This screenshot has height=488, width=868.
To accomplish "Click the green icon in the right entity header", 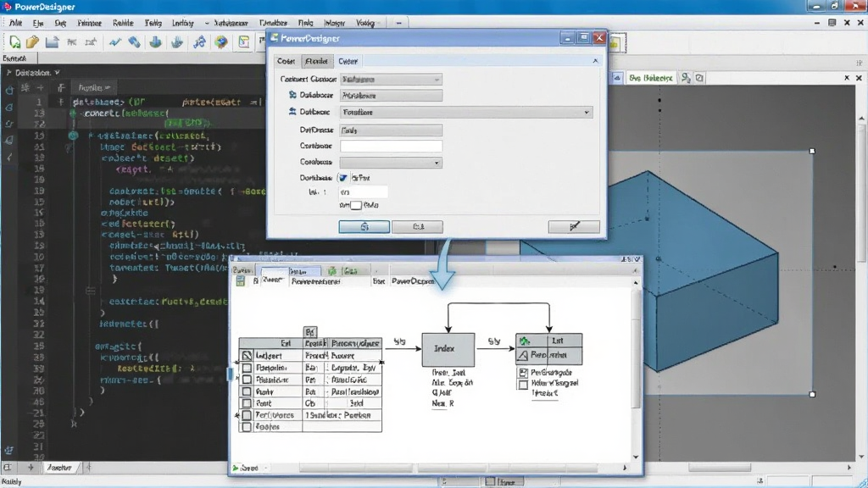I will [525, 341].
